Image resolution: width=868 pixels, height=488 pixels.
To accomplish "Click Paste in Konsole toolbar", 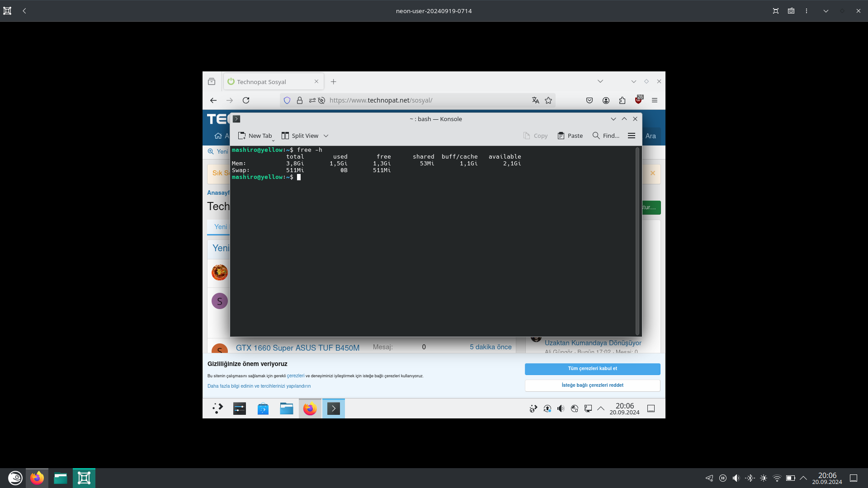I will pyautogui.click(x=570, y=136).
